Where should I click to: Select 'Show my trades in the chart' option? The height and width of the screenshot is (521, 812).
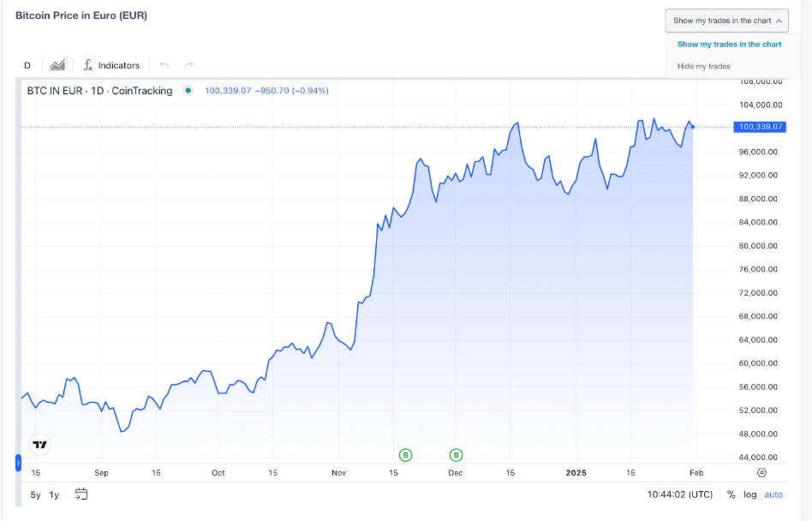[729, 45]
